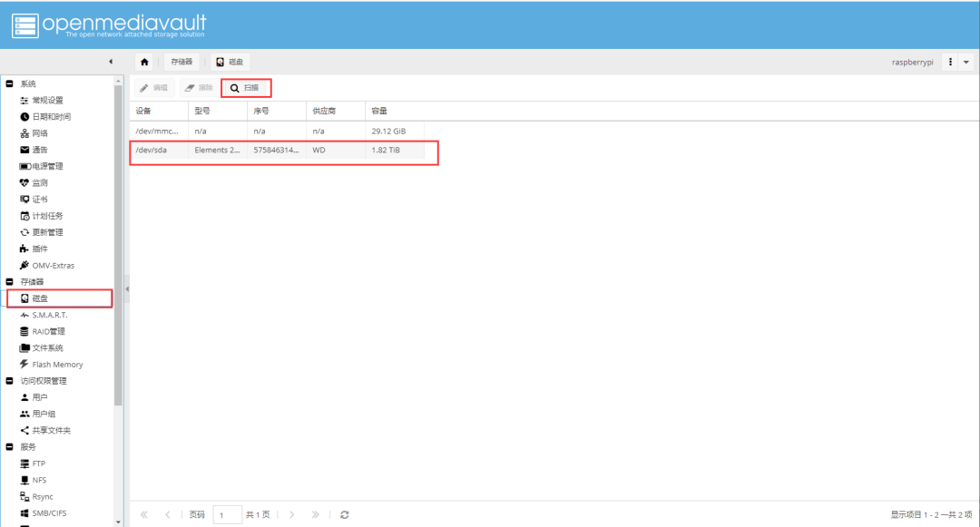Image resolution: width=980 pixels, height=527 pixels.
Task: Select the /dev/sda device row
Action: [x=277, y=150]
